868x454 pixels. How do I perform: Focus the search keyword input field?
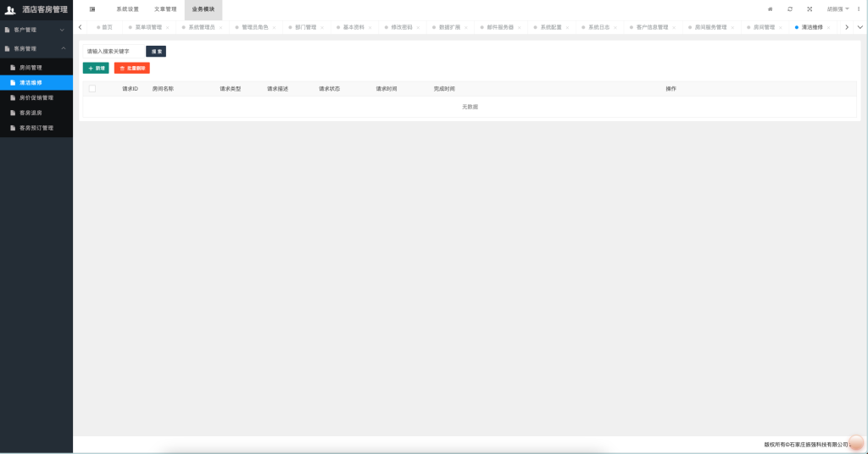pyautogui.click(x=114, y=52)
